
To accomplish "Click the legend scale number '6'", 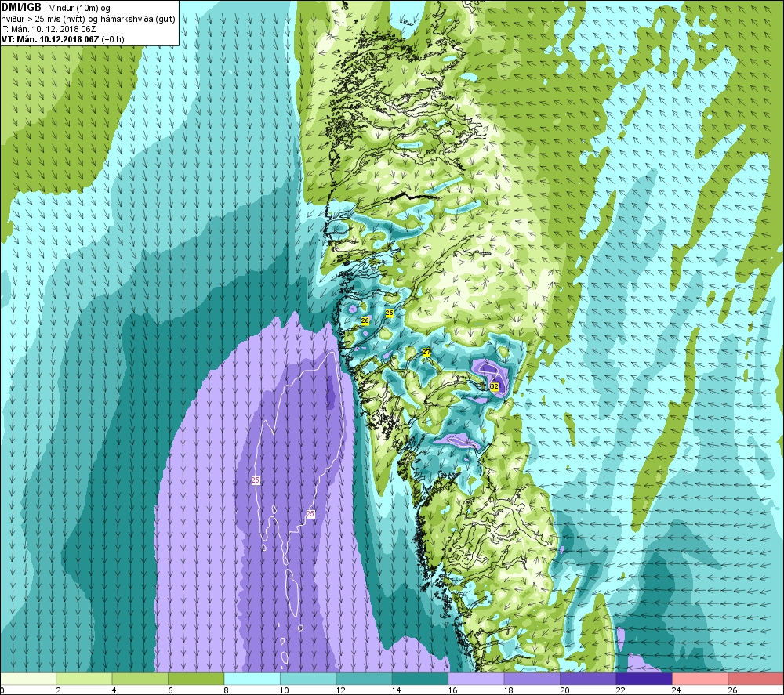I will (170, 690).
